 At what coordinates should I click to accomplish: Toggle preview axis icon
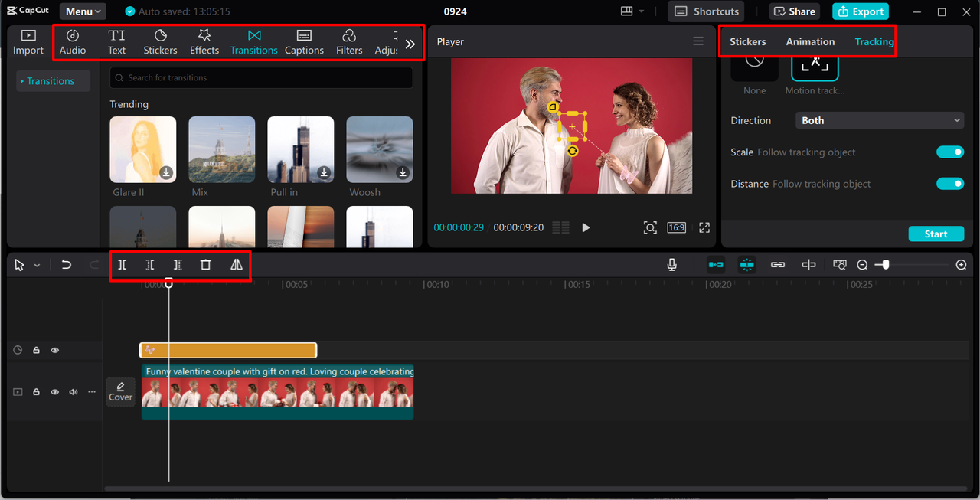click(x=808, y=264)
